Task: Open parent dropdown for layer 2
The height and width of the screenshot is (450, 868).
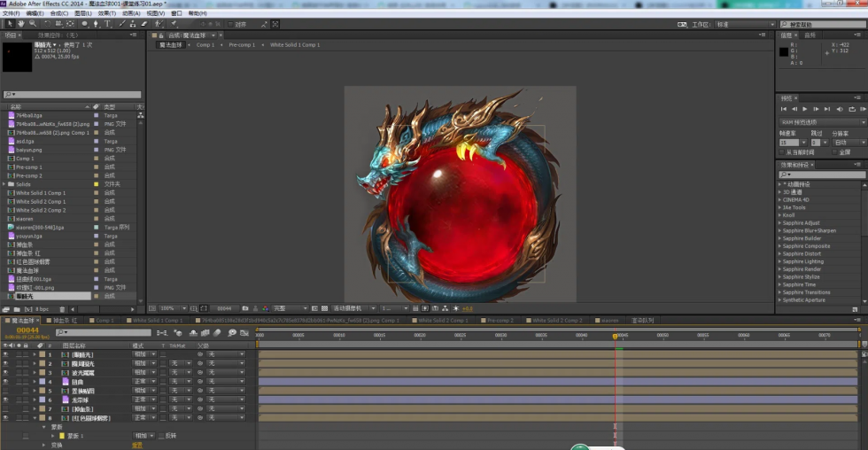Action: [x=225, y=363]
